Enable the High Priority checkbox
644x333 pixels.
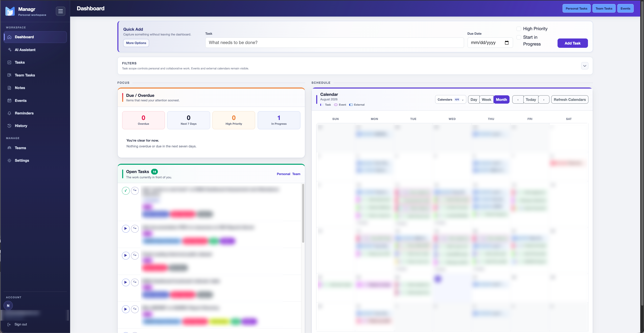519,29
